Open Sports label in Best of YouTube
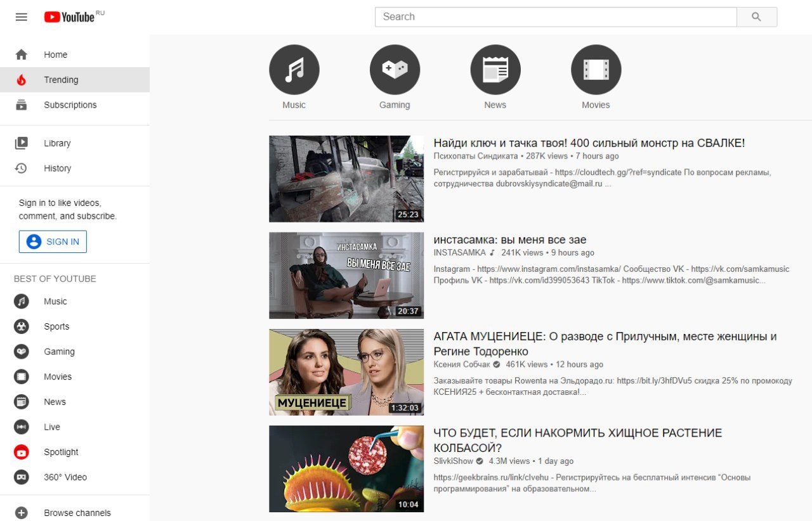The image size is (812, 521). (x=56, y=326)
